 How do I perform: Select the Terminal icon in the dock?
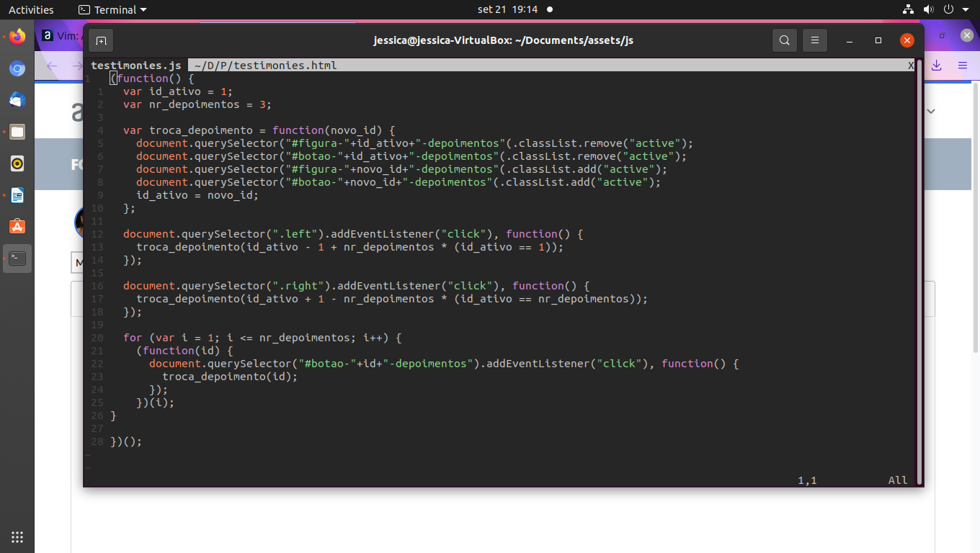[x=17, y=258]
